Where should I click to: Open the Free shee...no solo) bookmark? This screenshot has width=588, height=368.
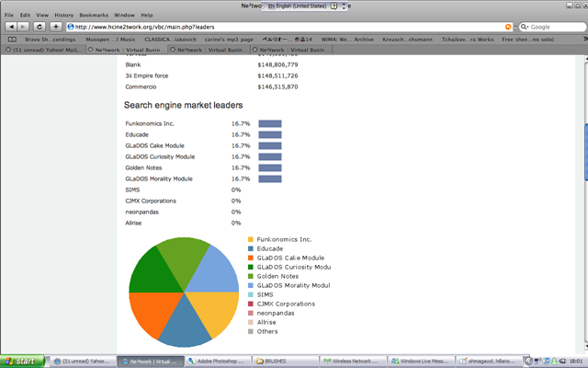click(x=527, y=40)
